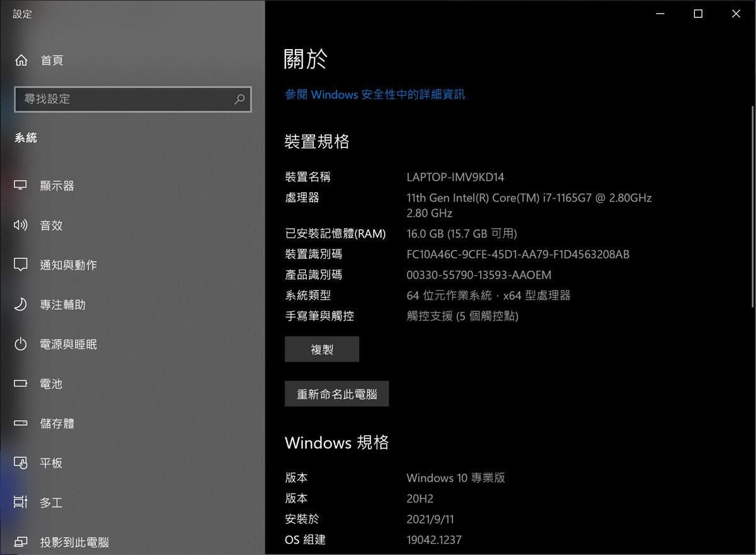Image resolution: width=756 pixels, height=555 pixels.
Task: Minimize the Settings window
Action: click(x=661, y=14)
